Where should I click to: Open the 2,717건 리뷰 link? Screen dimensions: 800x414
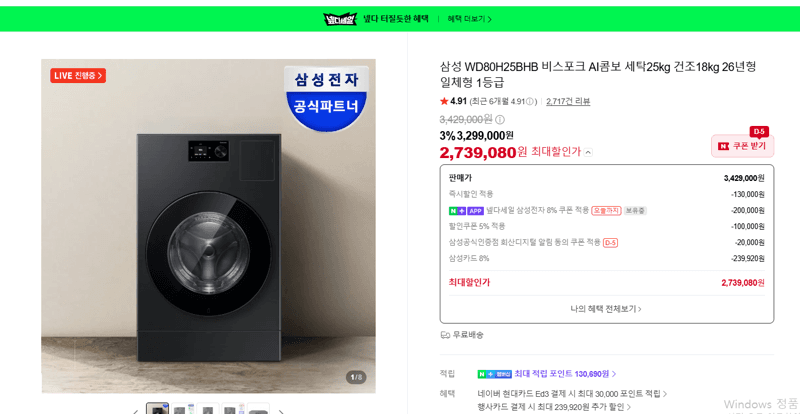tap(568, 101)
